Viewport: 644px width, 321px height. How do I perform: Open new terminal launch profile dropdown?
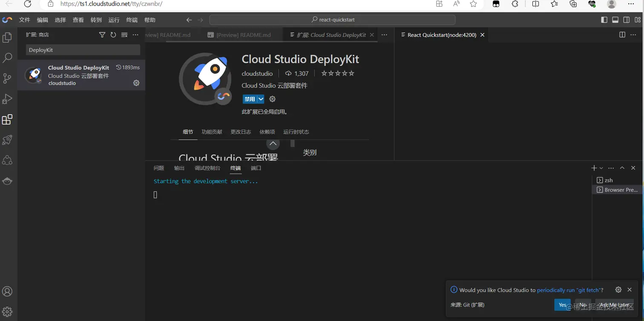(601, 168)
